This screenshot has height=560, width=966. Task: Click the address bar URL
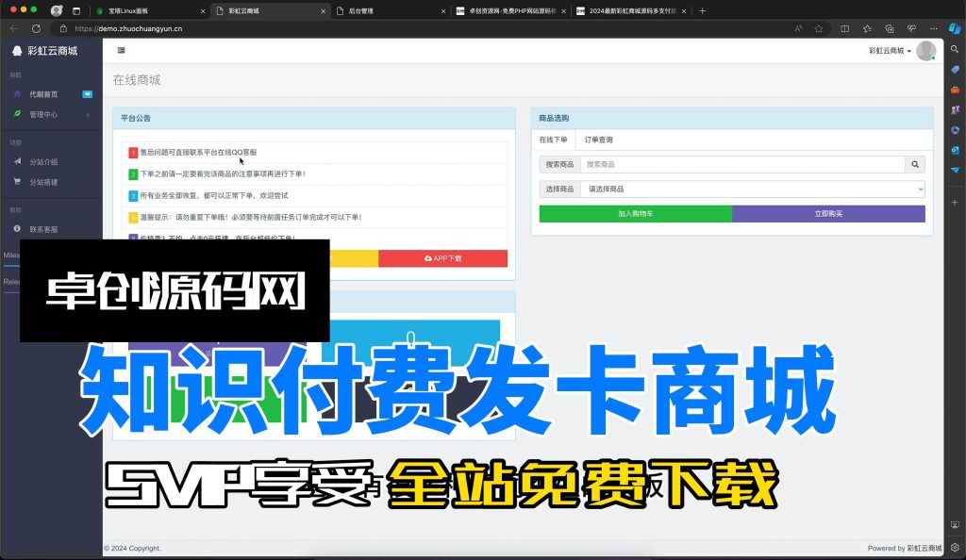click(x=128, y=28)
